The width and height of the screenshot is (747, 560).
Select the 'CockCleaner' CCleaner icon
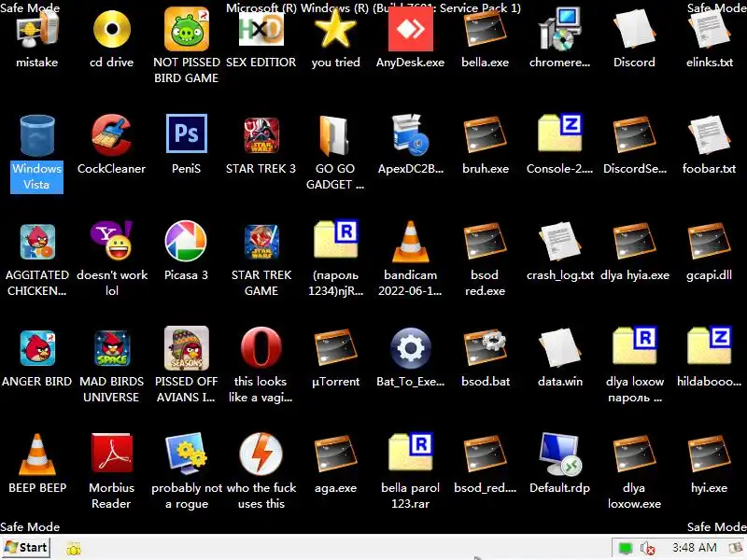tap(111, 135)
